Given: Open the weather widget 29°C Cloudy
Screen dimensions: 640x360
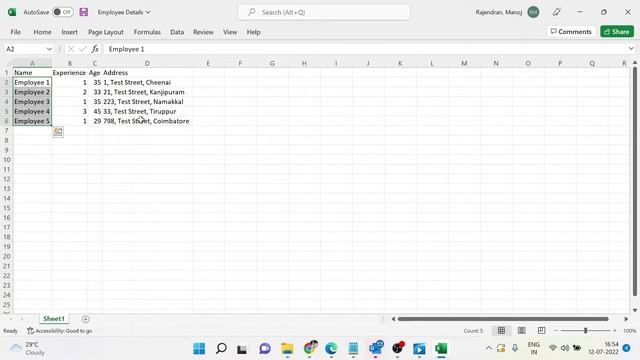Looking at the screenshot, I should (28, 349).
